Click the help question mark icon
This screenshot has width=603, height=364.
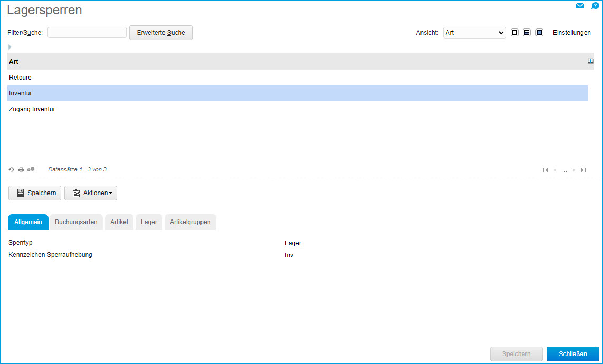595,6
